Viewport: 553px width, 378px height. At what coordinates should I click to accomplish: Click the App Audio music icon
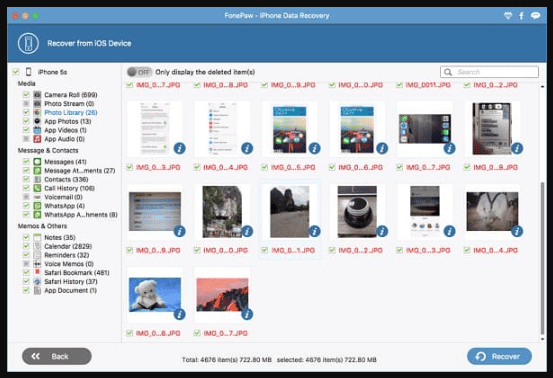coord(37,139)
